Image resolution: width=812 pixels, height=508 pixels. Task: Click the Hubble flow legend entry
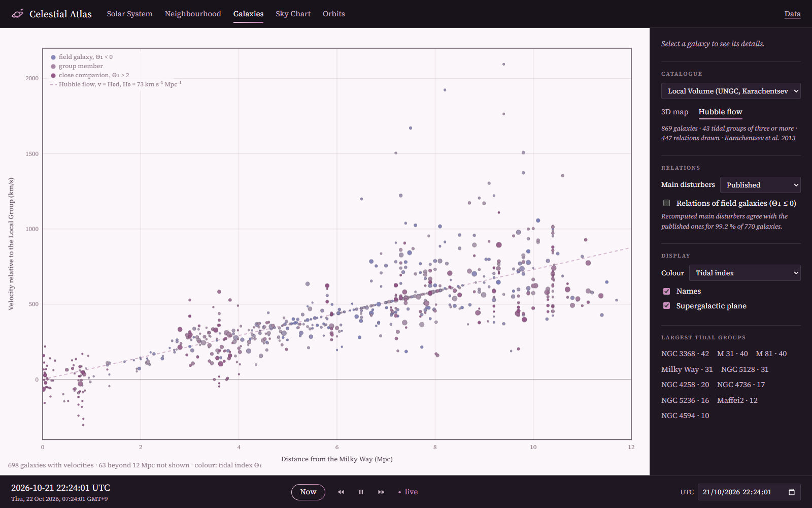(116, 84)
